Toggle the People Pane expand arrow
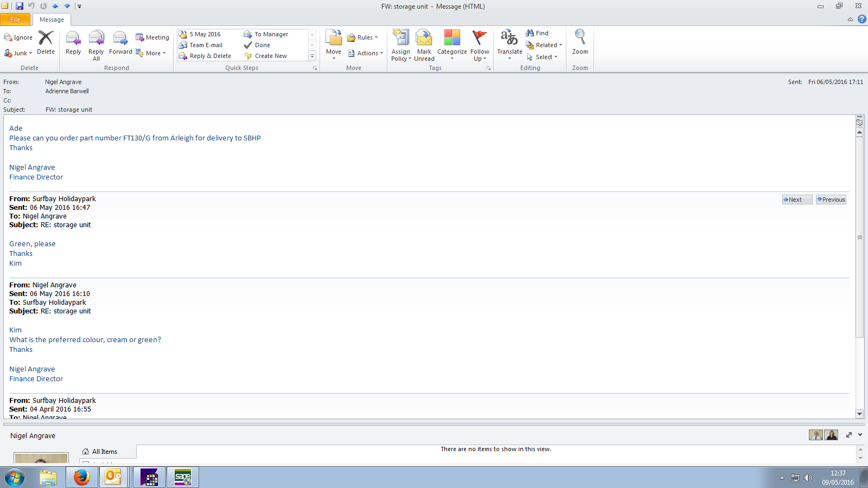Viewport: 868px width, 488px height. [x=860, y=435]
